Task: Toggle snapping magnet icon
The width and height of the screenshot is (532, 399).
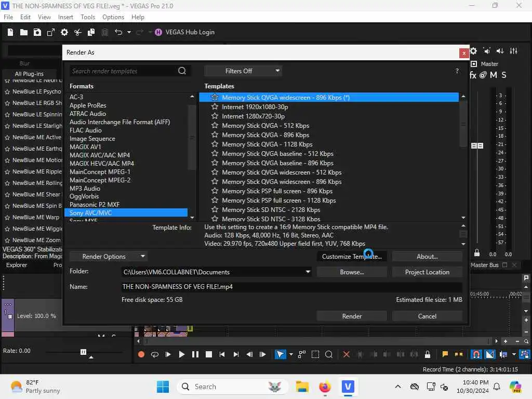Action: 476,354
